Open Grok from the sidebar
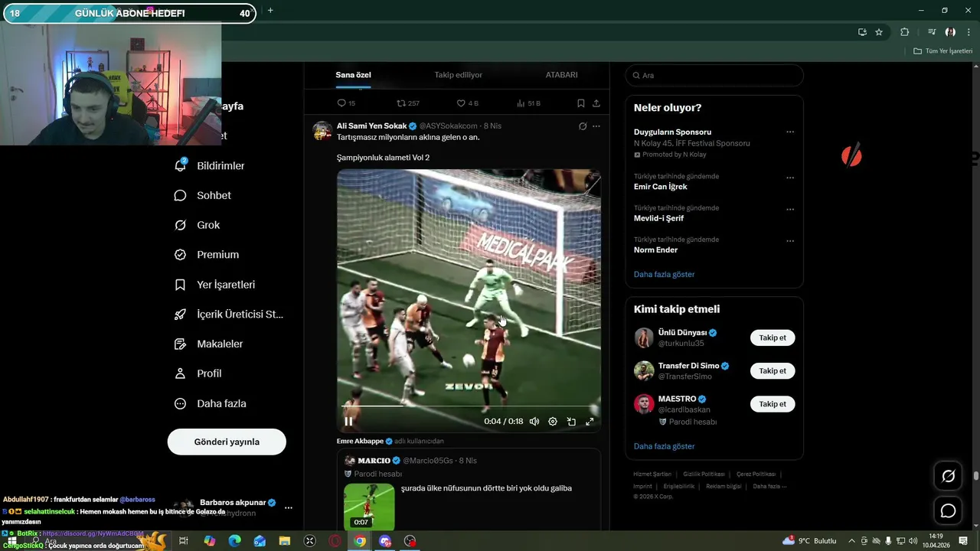The image size is (980, 551). click(x=198, y=225)
